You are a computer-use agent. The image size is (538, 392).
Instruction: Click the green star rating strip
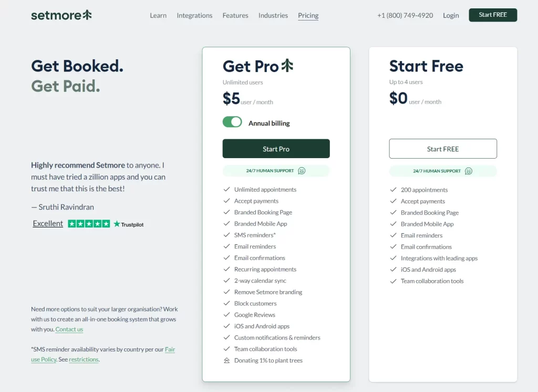click(88, 224)
